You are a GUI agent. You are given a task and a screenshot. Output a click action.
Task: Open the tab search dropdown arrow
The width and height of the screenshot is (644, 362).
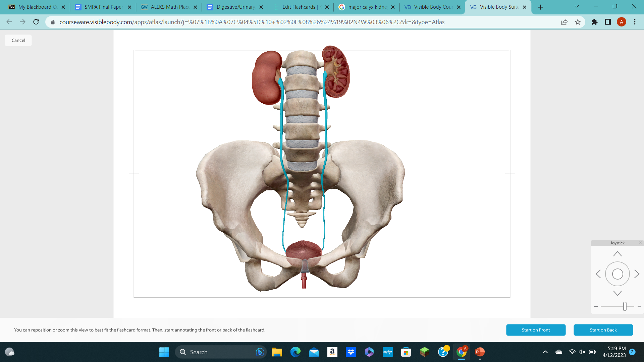coord(577,6)
